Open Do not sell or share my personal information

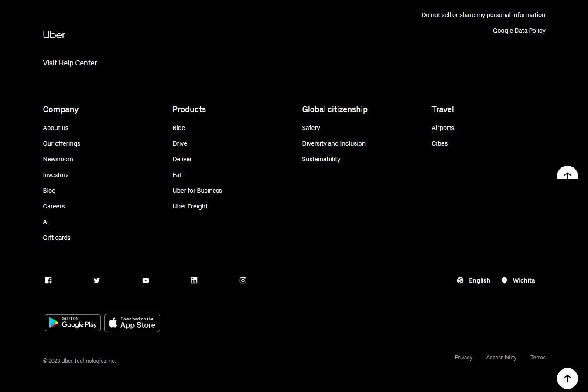point(483,15)
